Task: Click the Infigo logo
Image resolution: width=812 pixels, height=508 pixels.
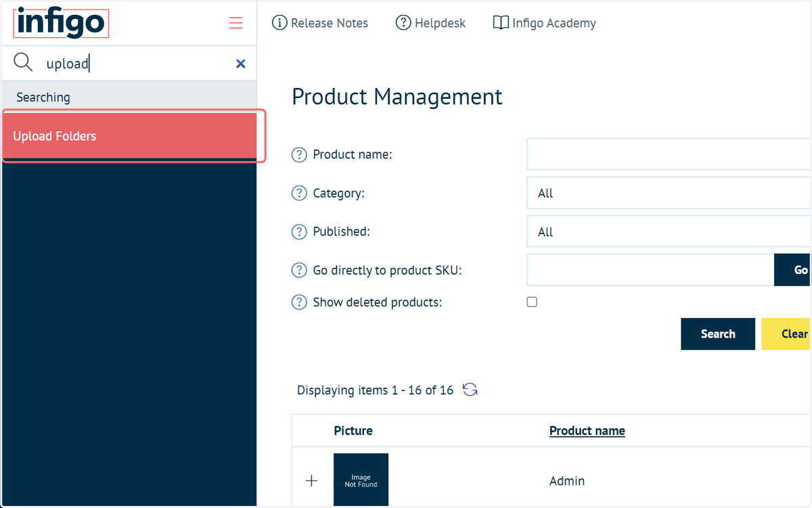Action: [61, 23]
